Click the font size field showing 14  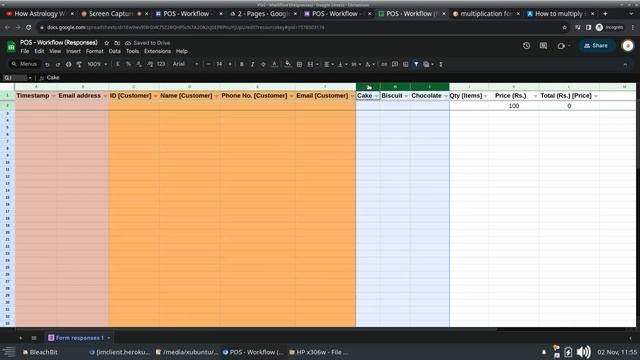point(219,64)
